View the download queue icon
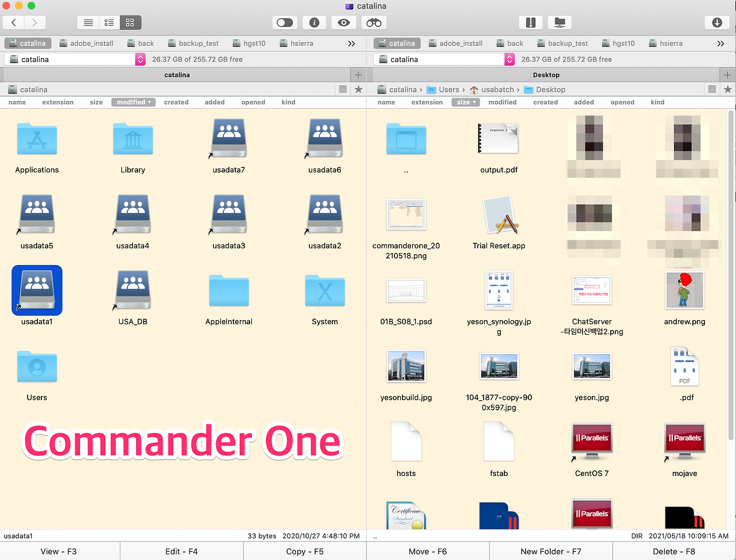Screen dimensions: 736x560 pyautogui.click(x=716, y=22)
